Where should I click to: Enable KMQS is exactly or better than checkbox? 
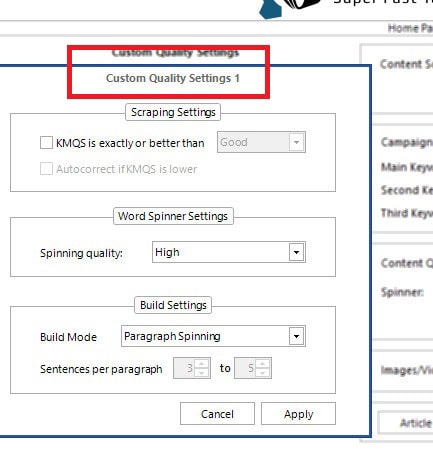[46, 143]
